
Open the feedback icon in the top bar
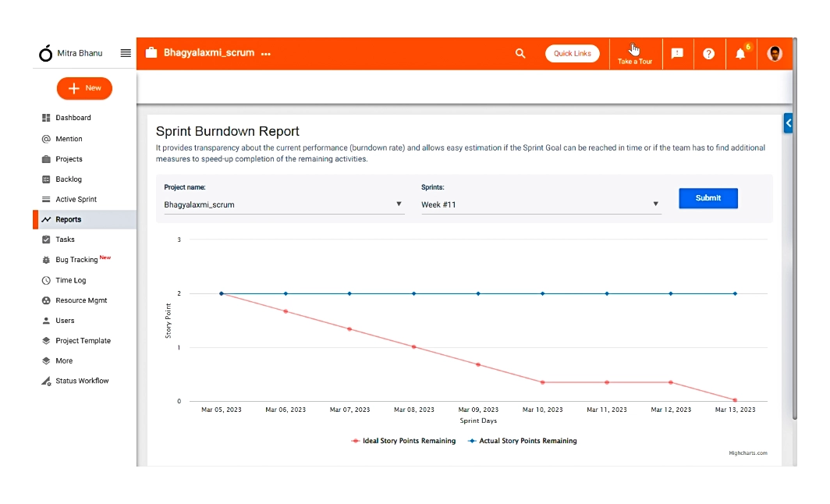677,53
